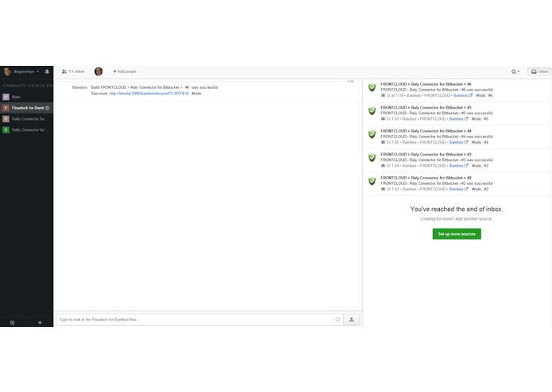
Task: Select 'FRONTCLOUD › Raly Connector … #6 was successful' text
Action: pyautogui.click(x=437, y=90)
